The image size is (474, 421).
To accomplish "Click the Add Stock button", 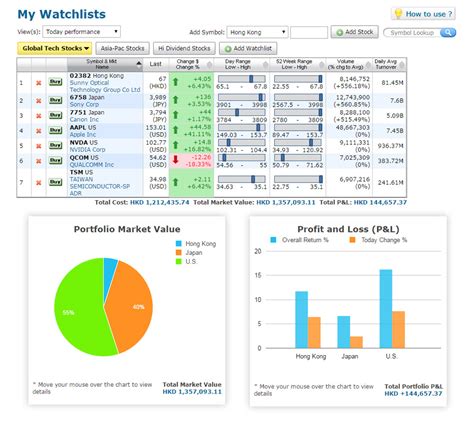I will pyautogui.click(x=355, y=32).
